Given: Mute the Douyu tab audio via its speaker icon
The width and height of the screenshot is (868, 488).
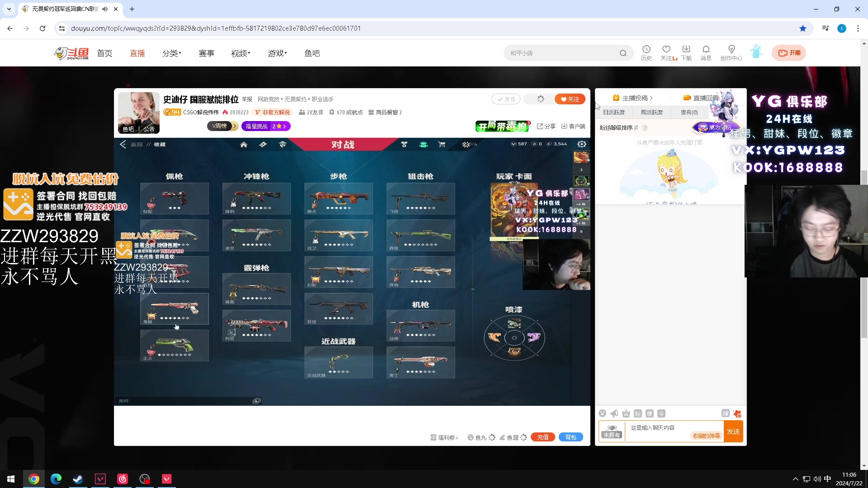Looking at the screenshot, I should (x=104, y=9).
